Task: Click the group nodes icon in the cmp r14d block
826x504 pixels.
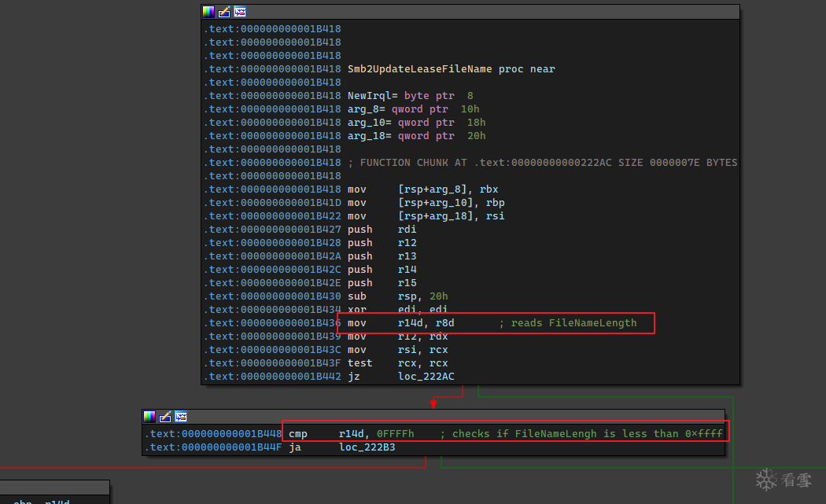Action: [x=181, y=417]
